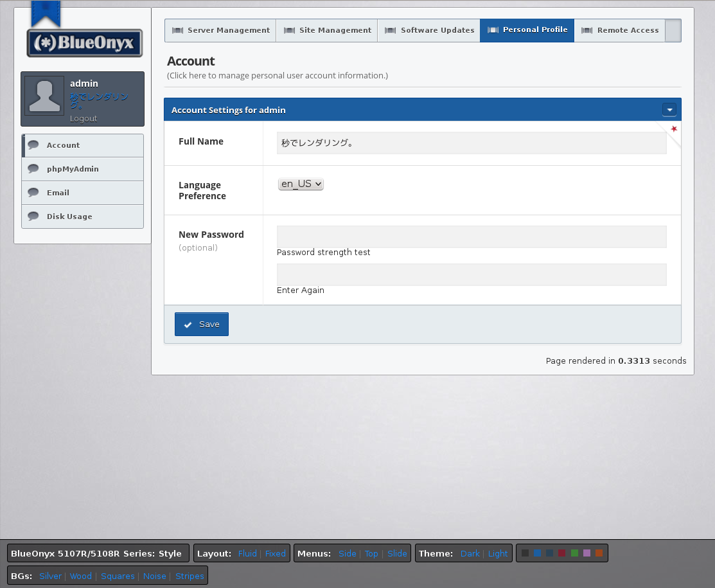The height and width of the screenshot is (588, 715).
Task: Collapse the Account Settings panel arrow
Action: (669, 110)
